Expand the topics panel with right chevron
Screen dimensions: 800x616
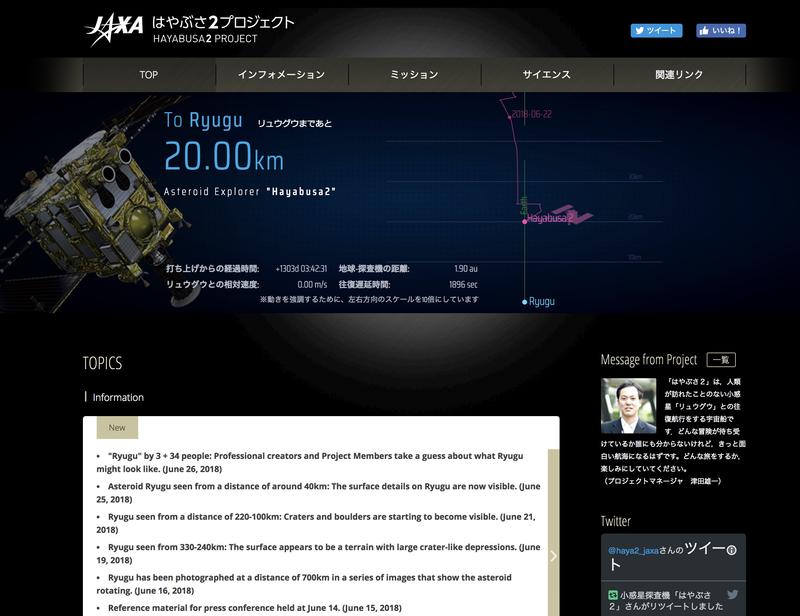pyautogui.click(x=554, y=556)
